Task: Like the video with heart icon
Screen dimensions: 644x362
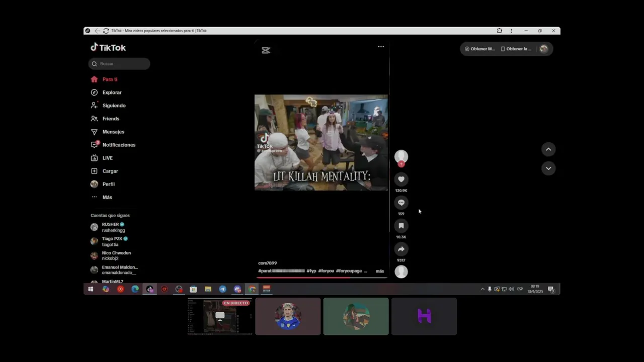Action: (x=401, y=179)
